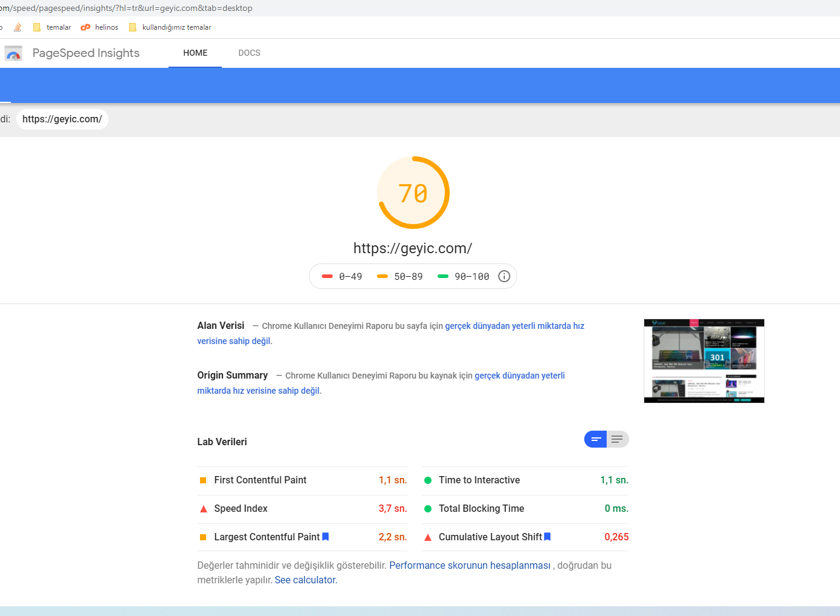Click the 0,265 layout shift value
Viewport: 840px width, 616px height.
[x=616, y=537]
